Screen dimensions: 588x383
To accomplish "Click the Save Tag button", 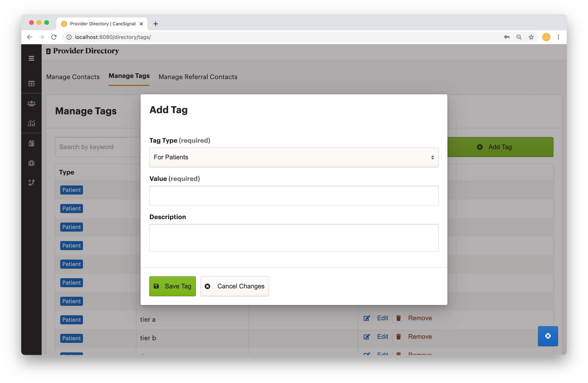I will pyautogui.click(x=173, y=286).
